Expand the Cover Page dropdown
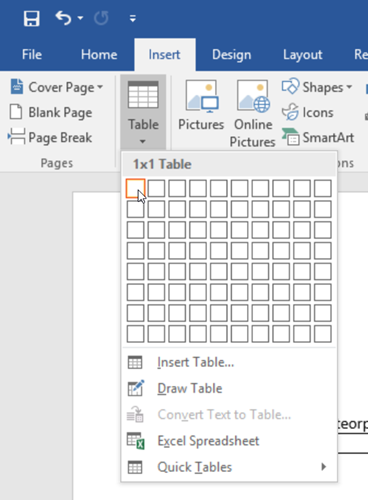Screen dimensions: 368x500 100,87
